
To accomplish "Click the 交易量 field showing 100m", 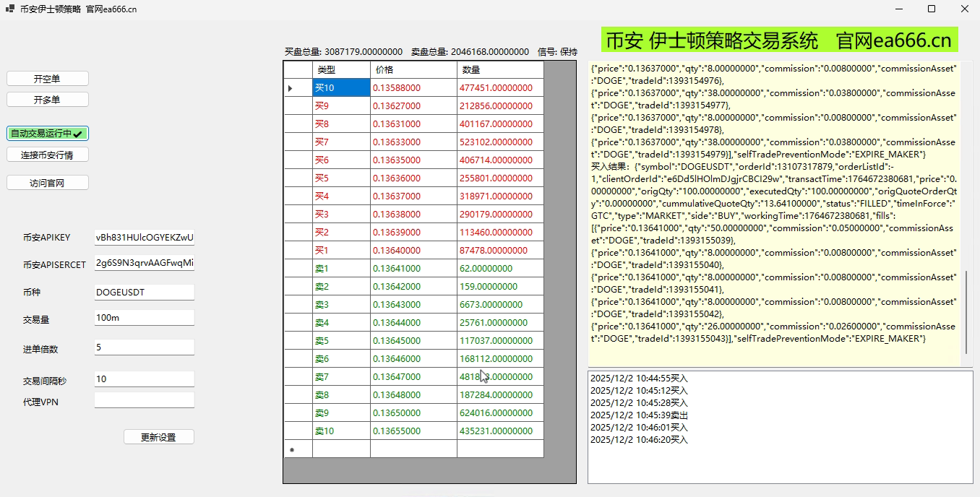I will click(x=145, y=319).
